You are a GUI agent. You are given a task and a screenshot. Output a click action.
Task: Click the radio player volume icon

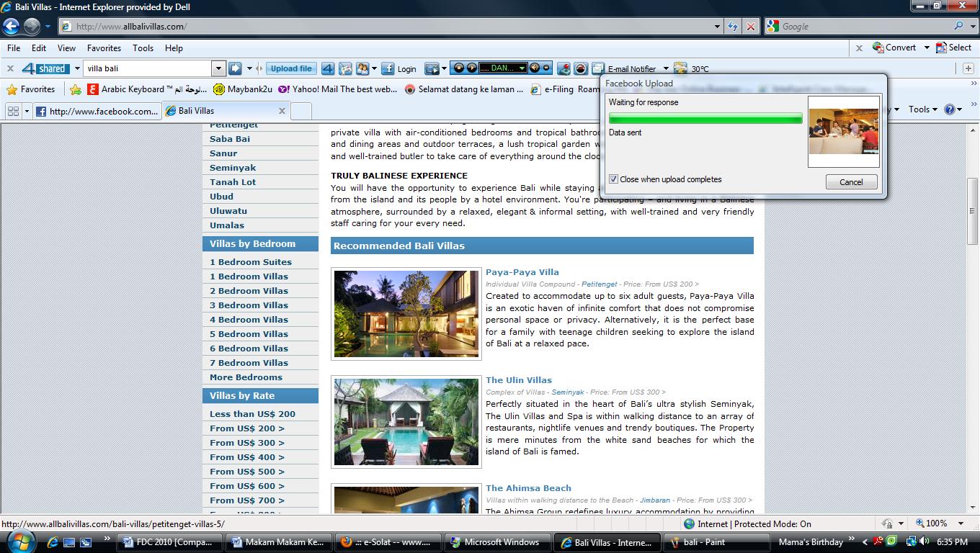pos(535,68)
